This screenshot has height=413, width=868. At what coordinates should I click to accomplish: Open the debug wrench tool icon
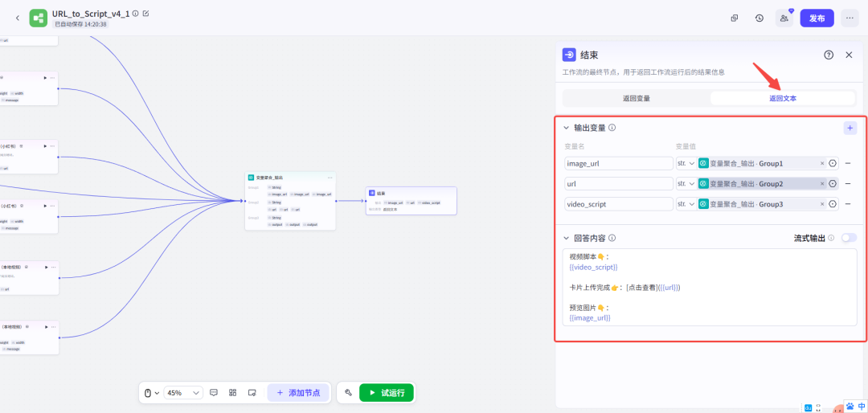tap(348, 393)
